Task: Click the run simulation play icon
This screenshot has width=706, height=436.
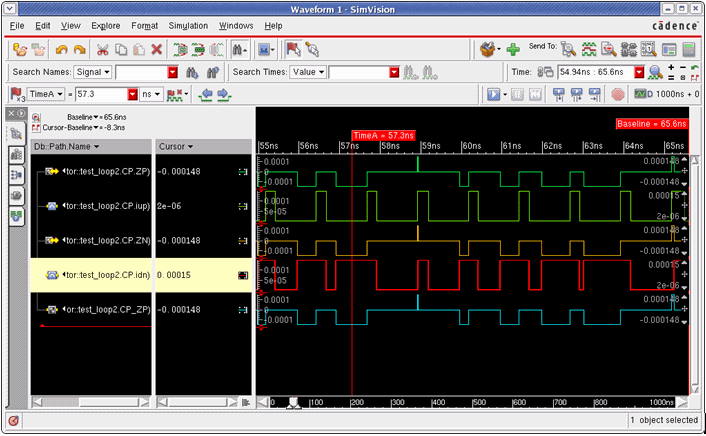Action: [x=493, y=94]
